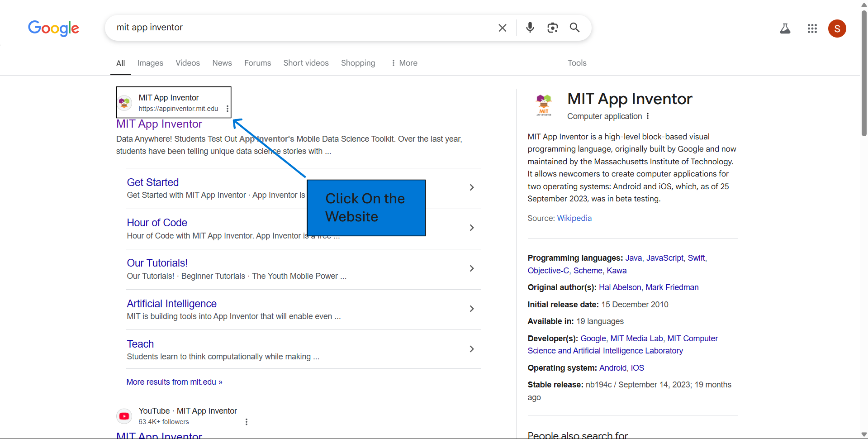
Task: Expand the Artificial Intelligence chevron
Action: [472, 309]
